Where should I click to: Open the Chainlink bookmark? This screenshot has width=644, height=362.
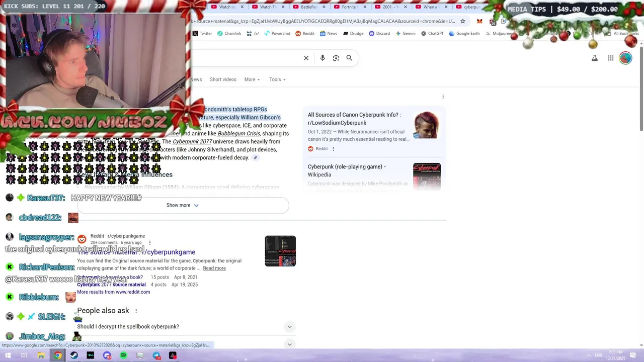229,34
